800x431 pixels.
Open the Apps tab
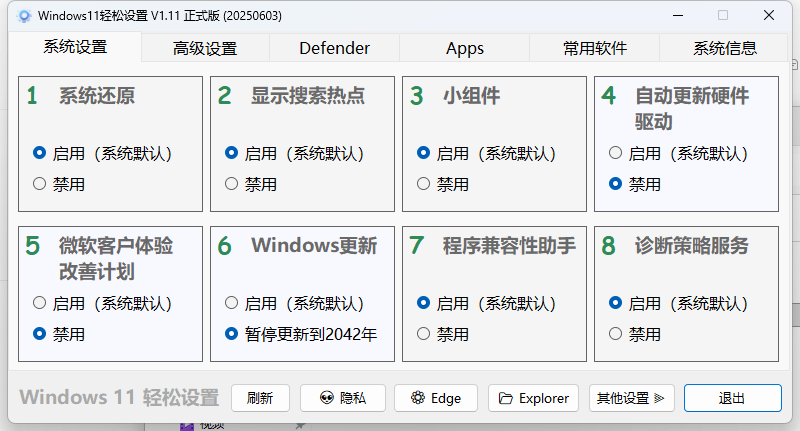[x=464, y=48]
